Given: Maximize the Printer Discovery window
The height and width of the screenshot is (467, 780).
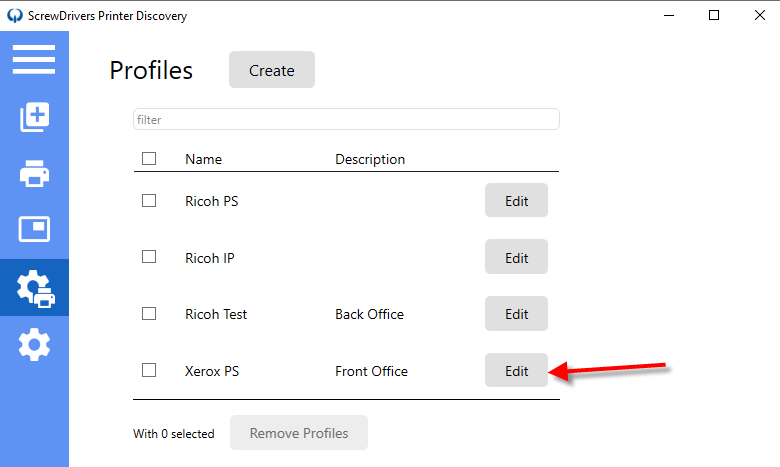Looking at the screenshot, I should tap(714, 15).
